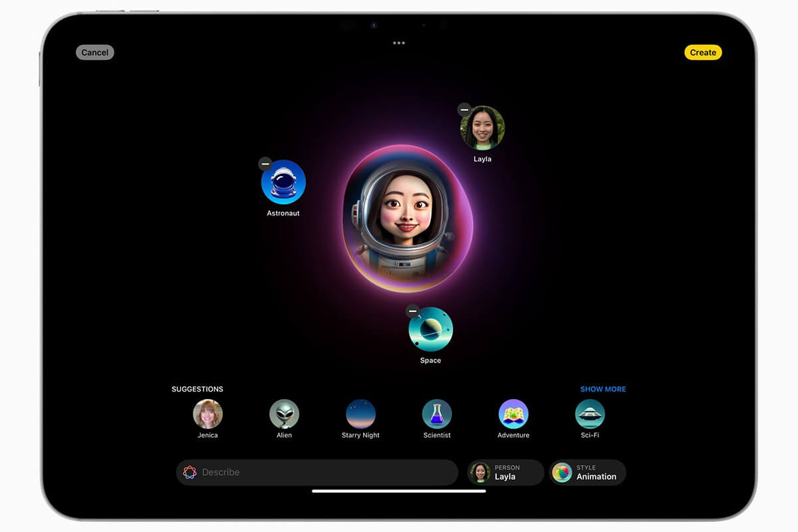Open the Person Layla selector
Viewport: 798px width, 532px height.
tap(505, 472)
